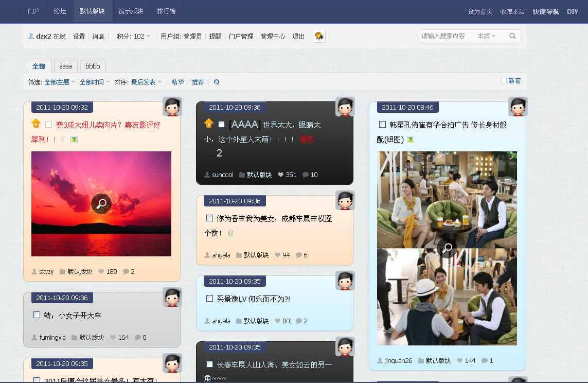Open the cafe photo thumbnail
588x383 pixels.
tap(447, 248)
